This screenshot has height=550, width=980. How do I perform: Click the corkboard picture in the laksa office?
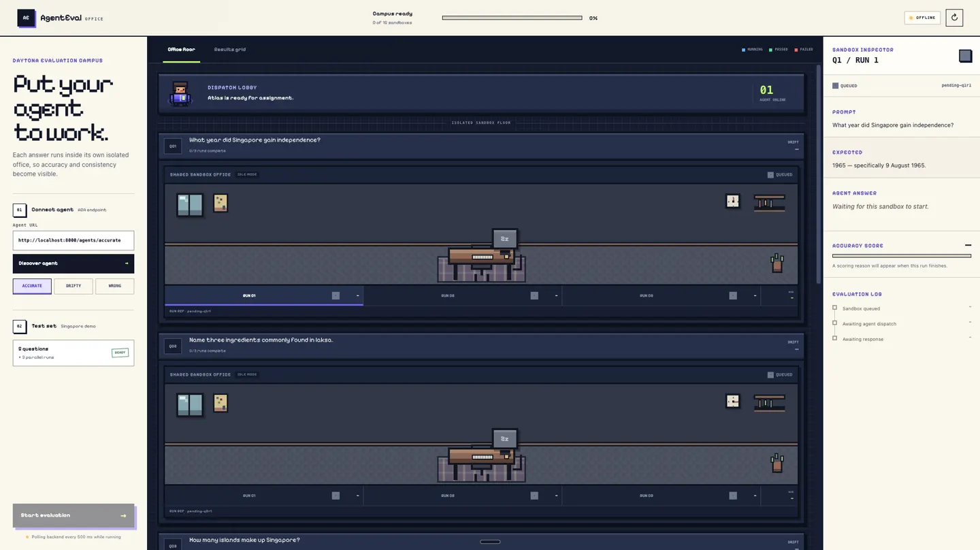point(220,403)
